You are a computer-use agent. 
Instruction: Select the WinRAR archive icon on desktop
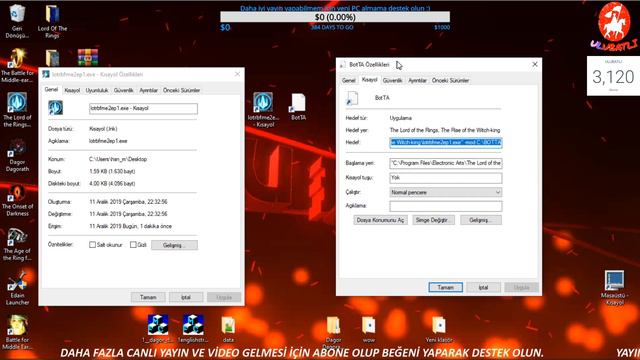click(x=88, y=58)
